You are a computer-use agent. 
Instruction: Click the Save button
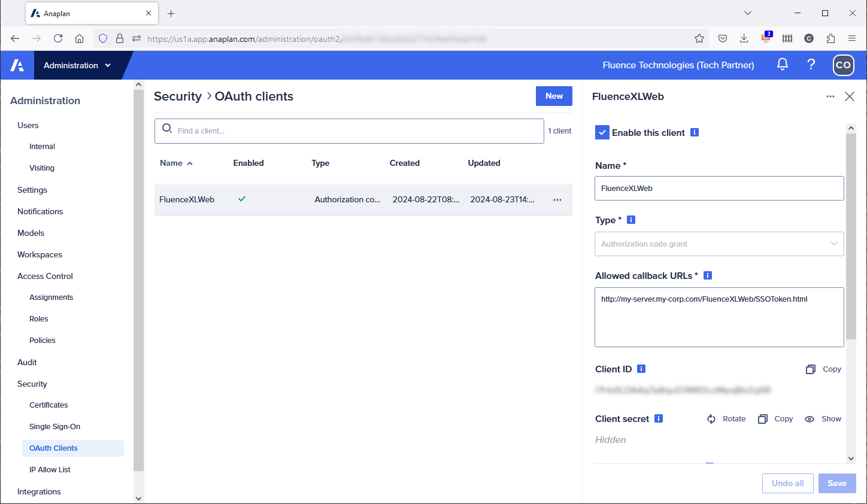(x=837, y=483)
